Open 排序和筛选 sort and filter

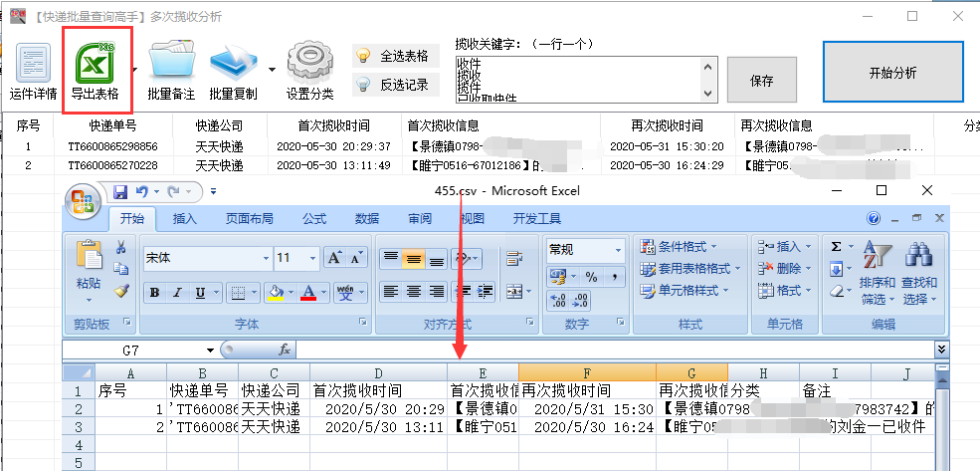click(x=878, y=273)
